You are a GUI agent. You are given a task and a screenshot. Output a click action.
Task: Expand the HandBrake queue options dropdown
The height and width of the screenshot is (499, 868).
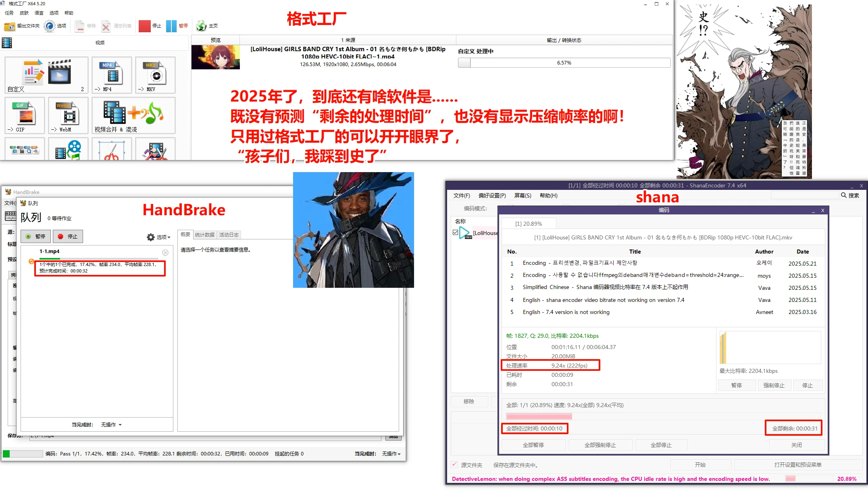pos(158,237)
